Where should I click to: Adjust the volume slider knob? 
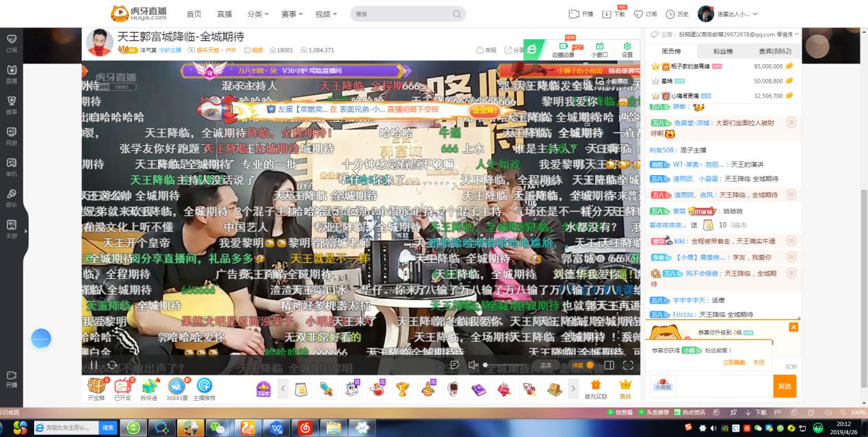click(x=486, y=365)
